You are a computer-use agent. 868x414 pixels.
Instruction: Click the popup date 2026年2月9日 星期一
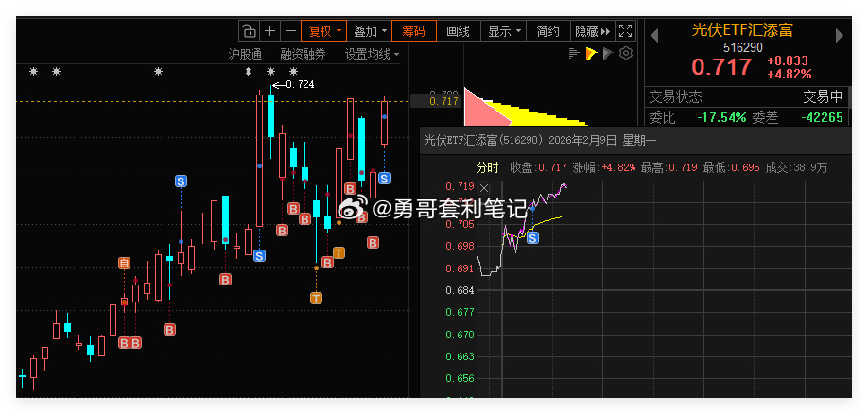(602, 141)
